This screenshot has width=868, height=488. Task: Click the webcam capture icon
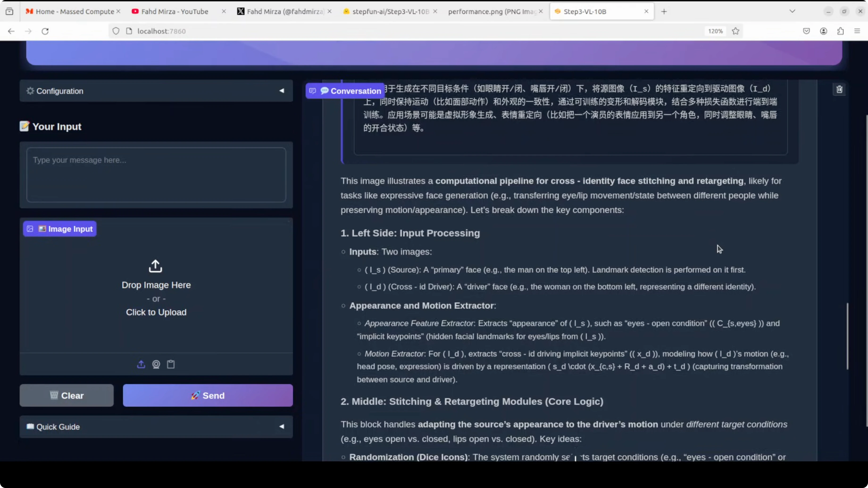pos(156,364)
